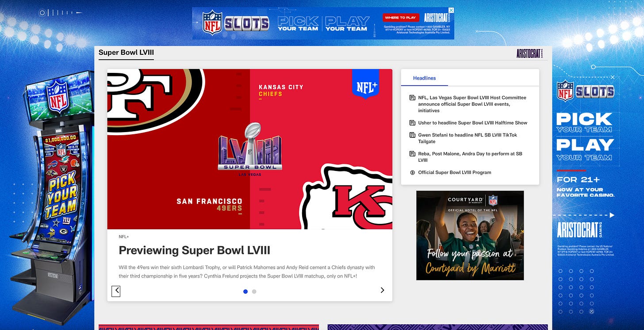Screen dimensions: 644x330
Task: Click article icon beside Gwen Stefani headline
Action: (412, 135)
